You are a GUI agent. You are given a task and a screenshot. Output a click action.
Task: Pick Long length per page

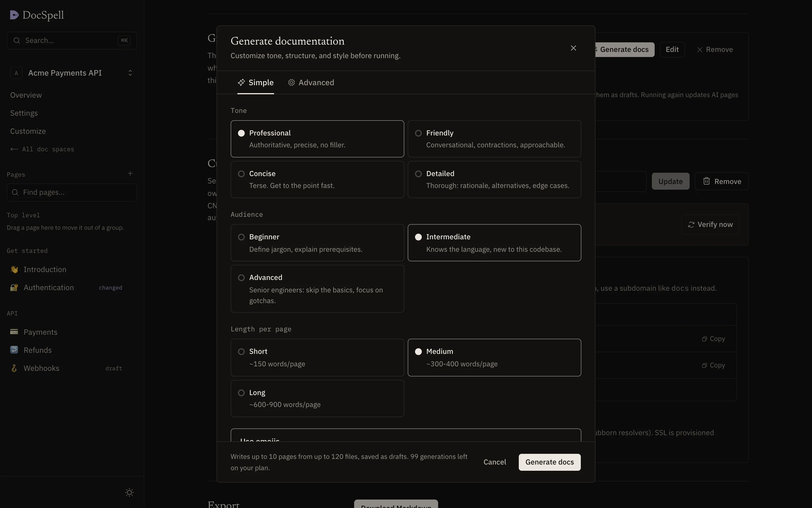pos(317,398)
